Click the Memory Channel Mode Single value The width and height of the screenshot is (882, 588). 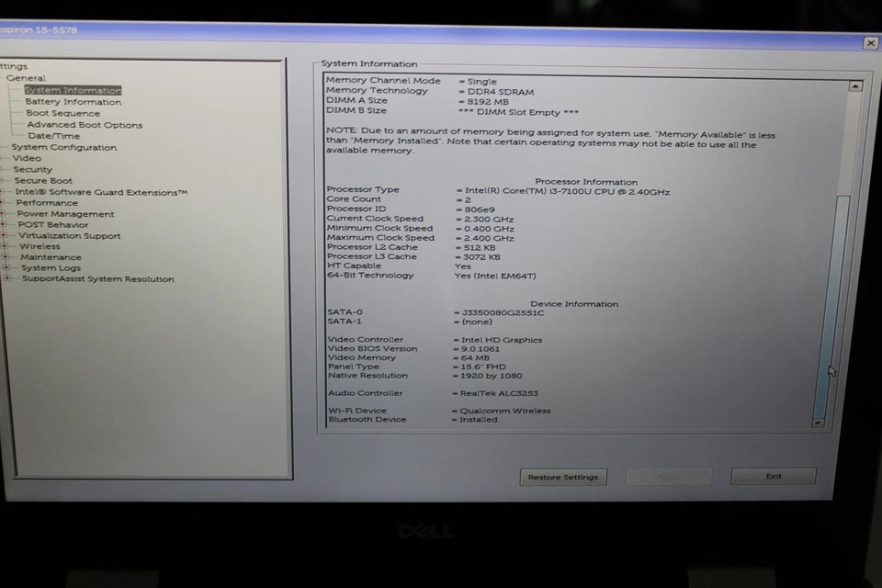click(x=482, y=82)
